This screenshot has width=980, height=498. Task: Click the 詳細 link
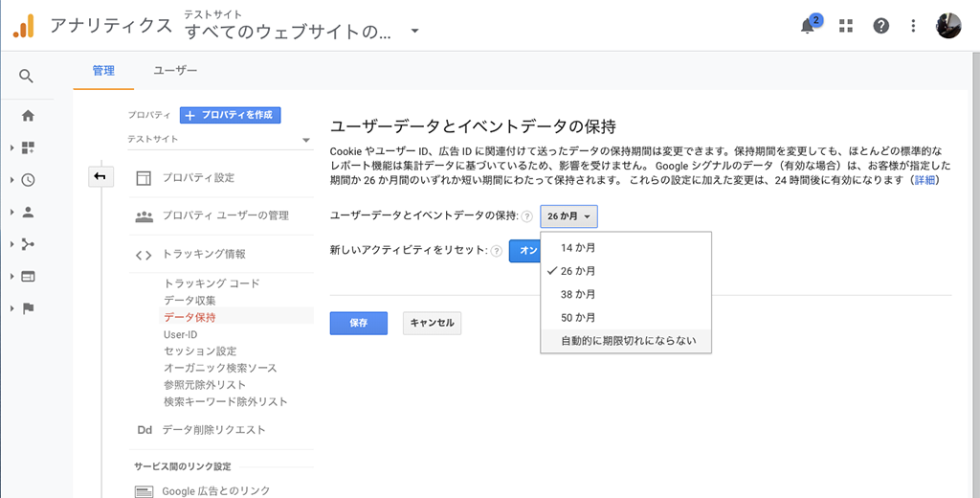(924, 180)
